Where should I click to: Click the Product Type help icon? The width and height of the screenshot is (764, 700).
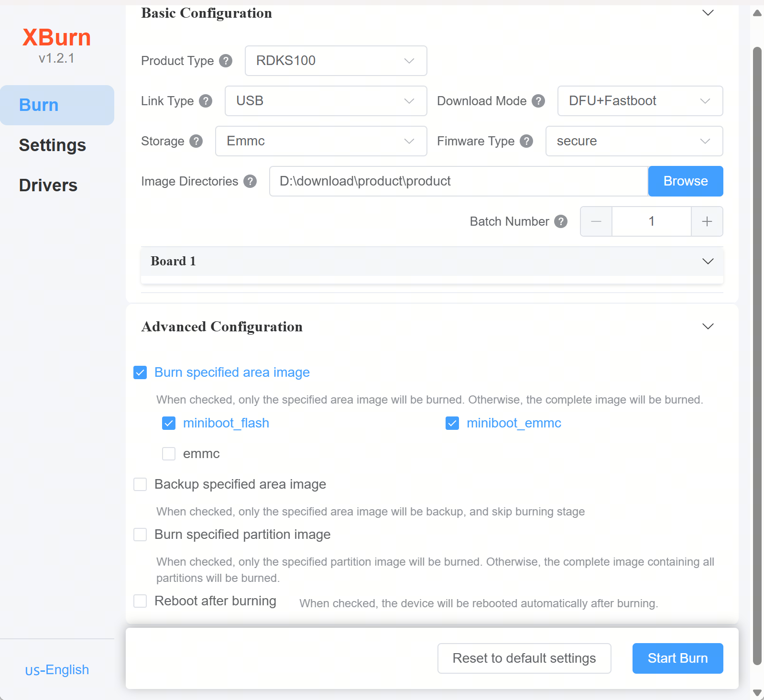pos(226,61)
